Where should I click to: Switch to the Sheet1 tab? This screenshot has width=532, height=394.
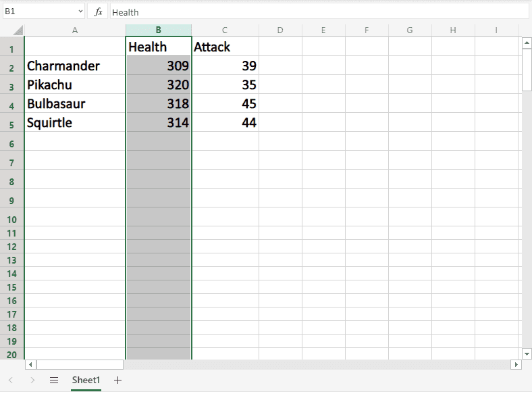(x=86, y=380)
